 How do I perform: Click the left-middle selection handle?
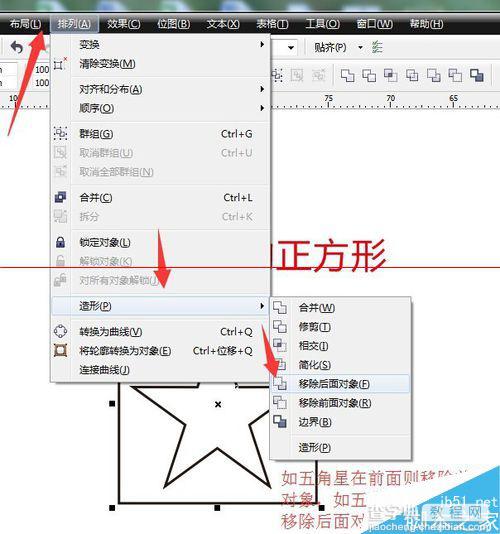click(x=112, y=404)
